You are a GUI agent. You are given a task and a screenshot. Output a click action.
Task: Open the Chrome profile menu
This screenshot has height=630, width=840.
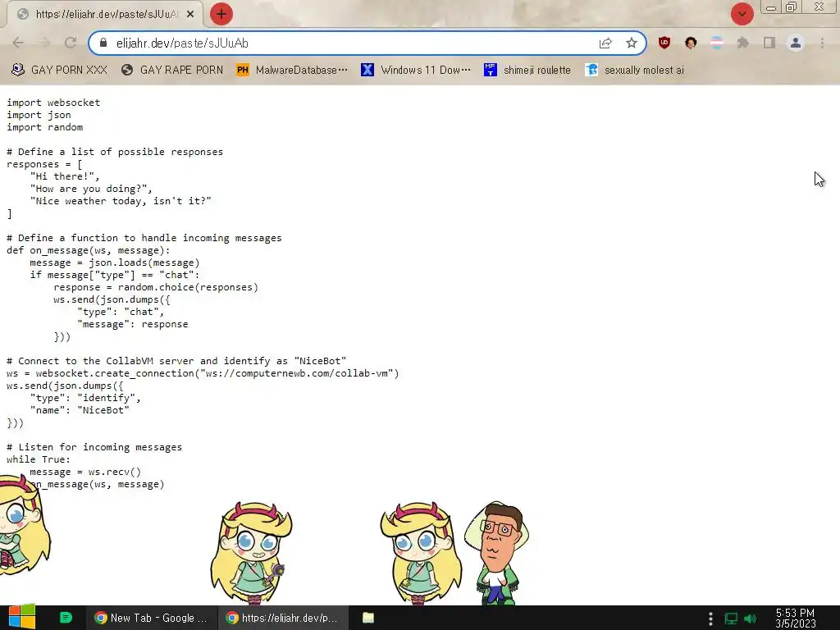[796, 43]
